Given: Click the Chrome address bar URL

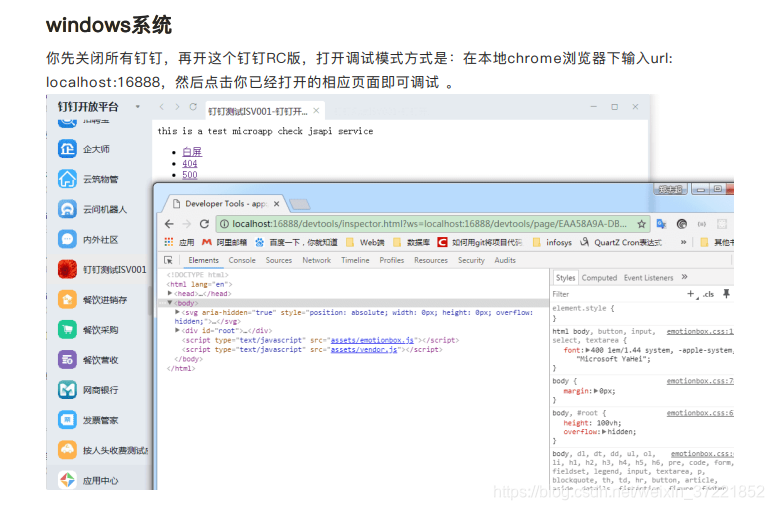Looking at the screenshot, I should [x=429, y=224].
